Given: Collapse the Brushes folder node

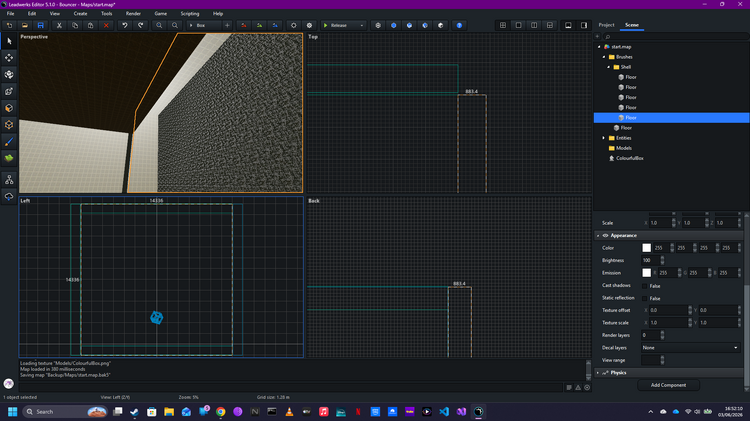Looking at the screenshot, I should (604, 57).
